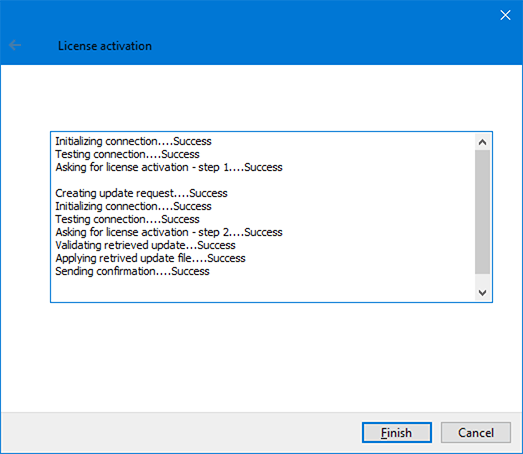
Task: Click 'Creating update request....Success' line
Action: pyautogui.click(x=141, y=193)
